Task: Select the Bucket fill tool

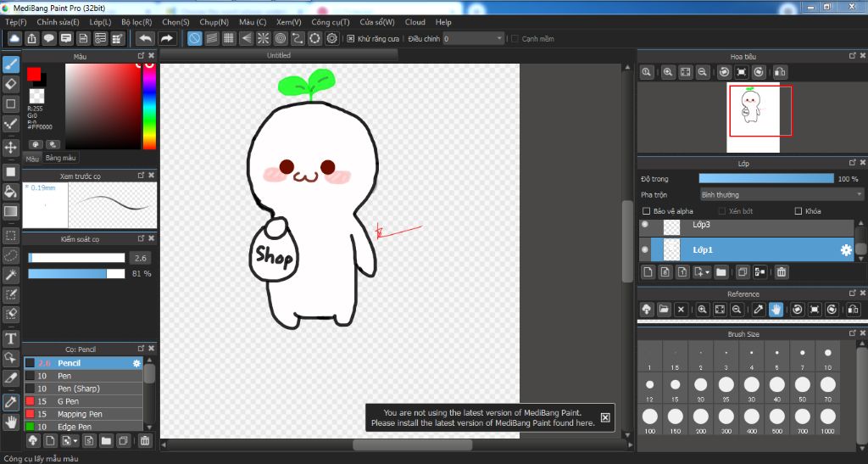Action: pyautogui.click(x=10, y=191)
